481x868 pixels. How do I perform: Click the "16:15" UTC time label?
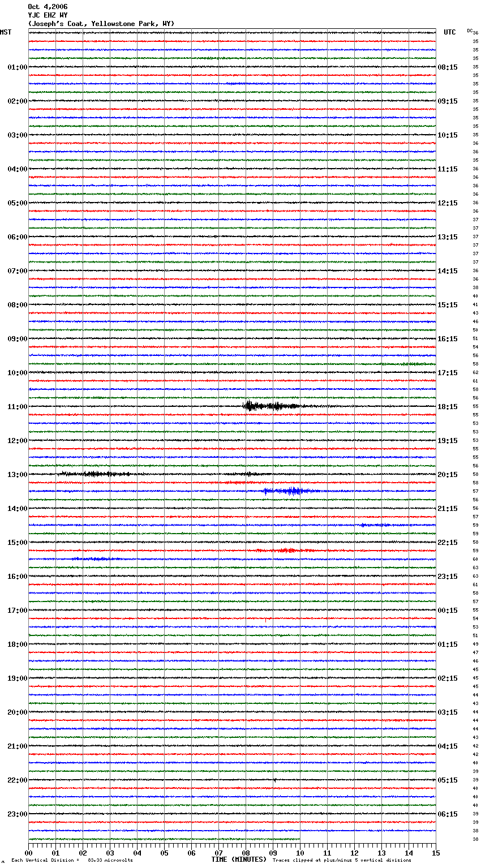click(x=448, y=339)
